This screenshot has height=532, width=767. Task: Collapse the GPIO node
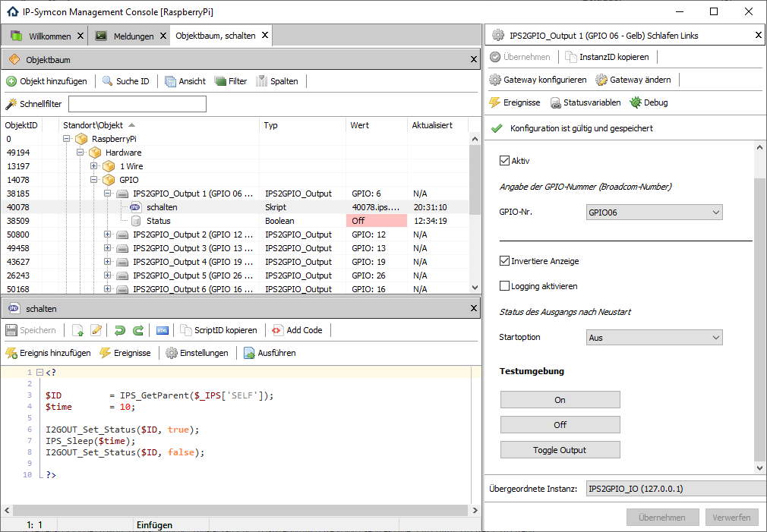point(94,180)
